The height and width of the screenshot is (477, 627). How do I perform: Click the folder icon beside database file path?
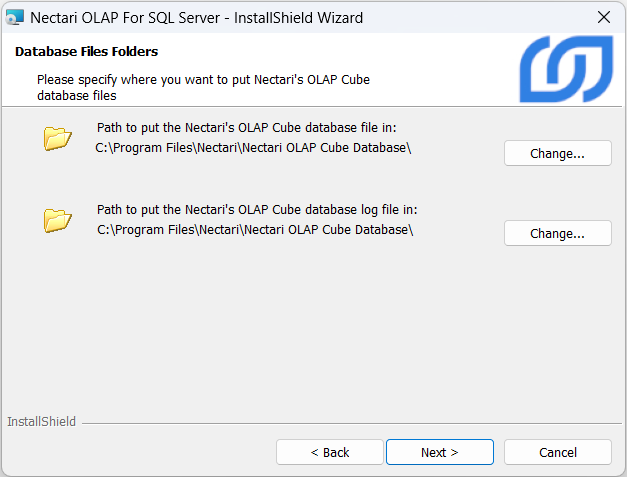[58, 139]
